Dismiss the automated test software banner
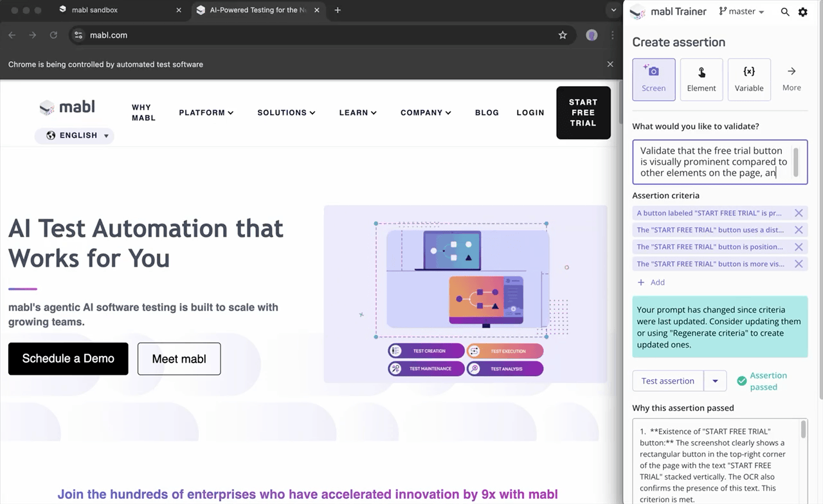The width and height of the screenshot is (823, 504). tap(610, 64)
